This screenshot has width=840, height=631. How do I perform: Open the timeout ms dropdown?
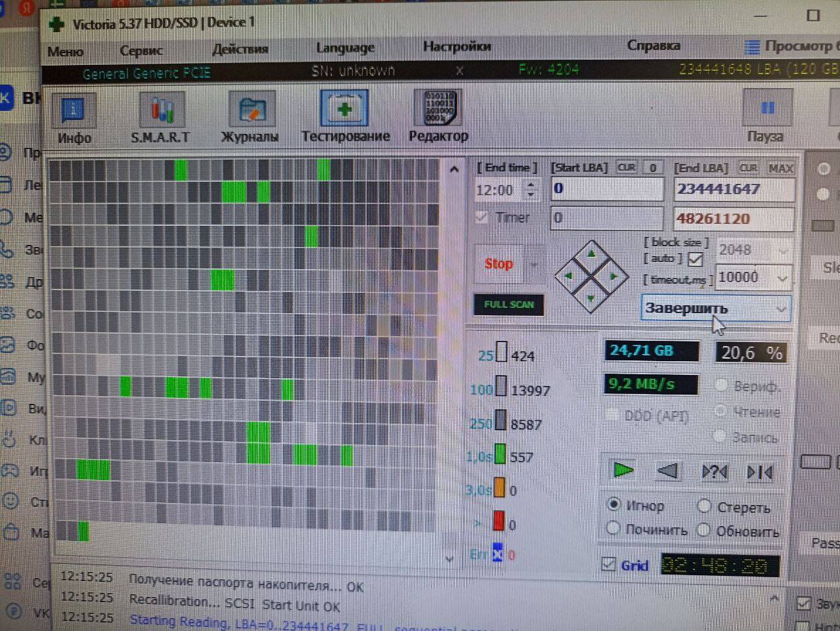pos(782,278)
